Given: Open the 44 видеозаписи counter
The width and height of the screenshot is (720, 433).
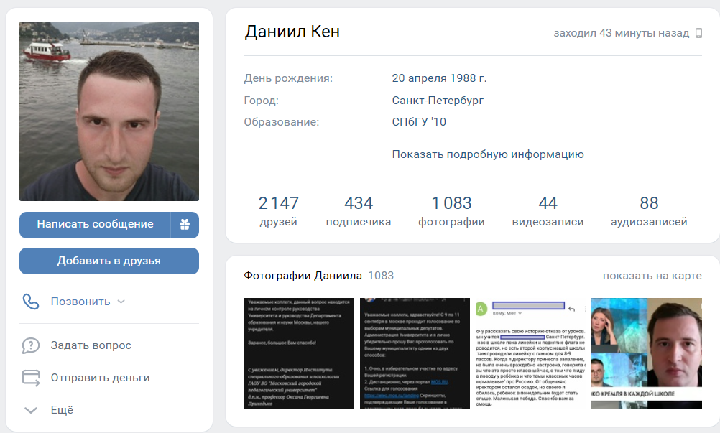Looking at the screenshot, I should coord(548,211).
